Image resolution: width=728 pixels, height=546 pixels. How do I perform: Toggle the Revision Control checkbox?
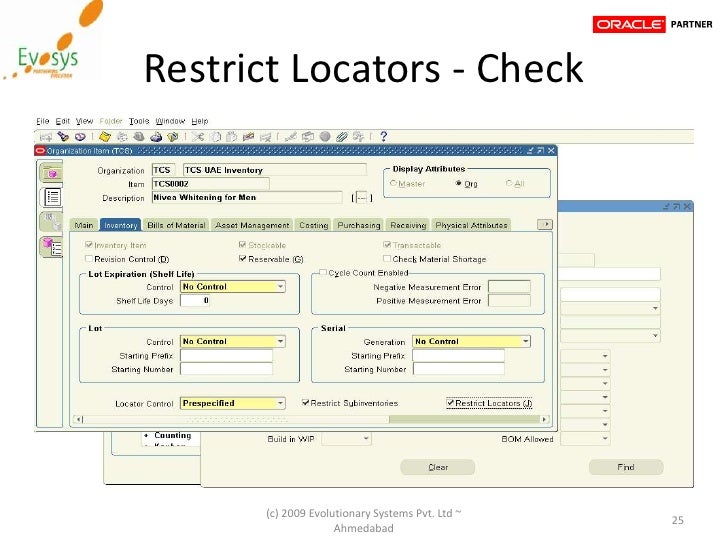pos(89,259)
